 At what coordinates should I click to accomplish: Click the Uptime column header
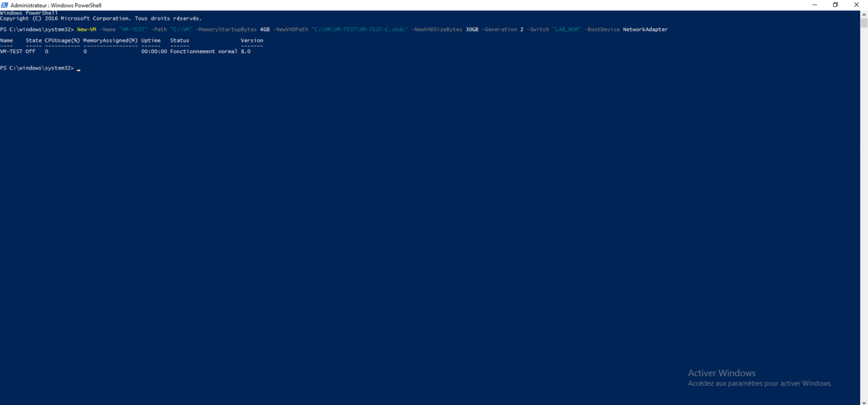point(151,40)
